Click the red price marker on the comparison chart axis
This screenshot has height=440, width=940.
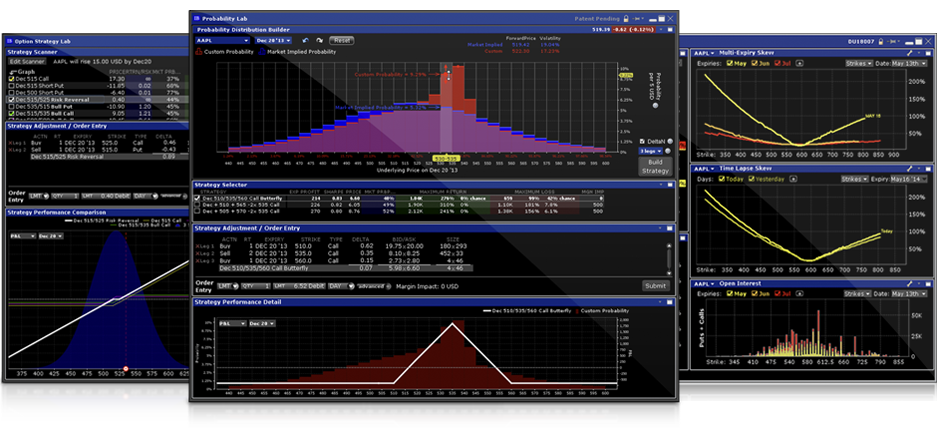point(125,368)
